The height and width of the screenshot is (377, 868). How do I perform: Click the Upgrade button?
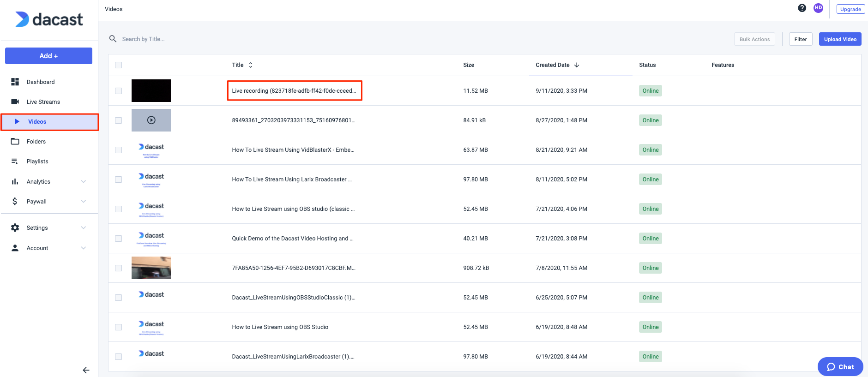(x=850, y=9)
